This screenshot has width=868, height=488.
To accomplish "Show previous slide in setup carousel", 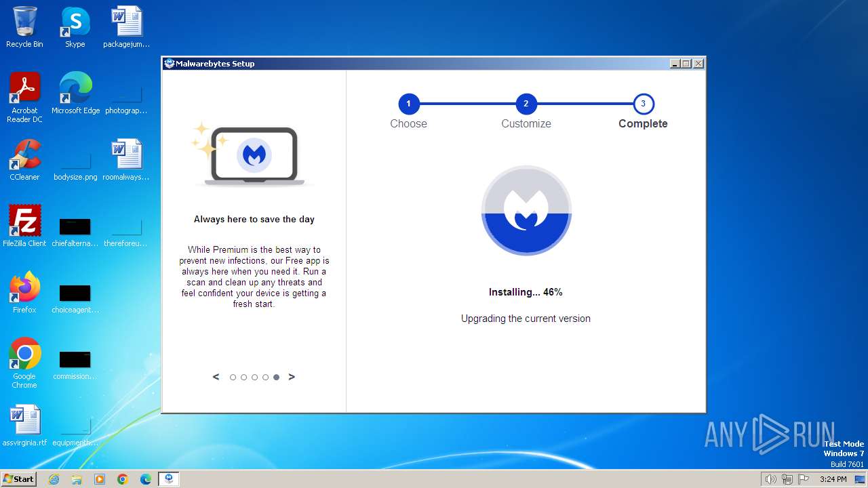I will [216, 377].
